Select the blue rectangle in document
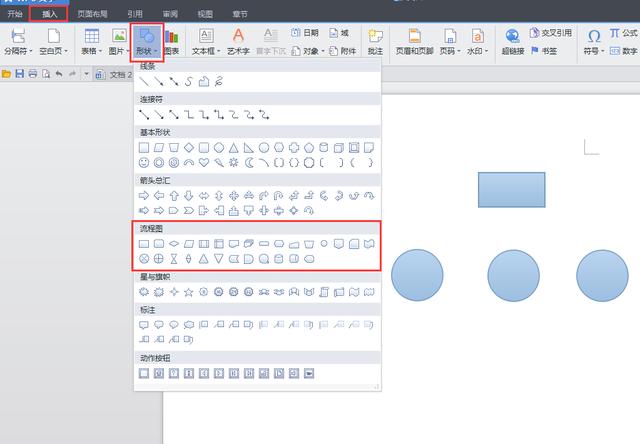This screenshot has width=640, height=444. (x=511, y=190)
